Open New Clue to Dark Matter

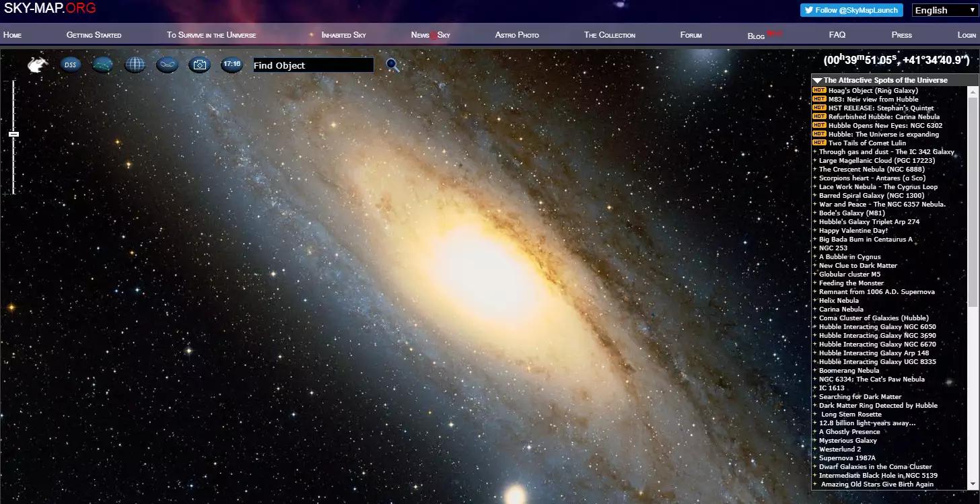[858, 265]
